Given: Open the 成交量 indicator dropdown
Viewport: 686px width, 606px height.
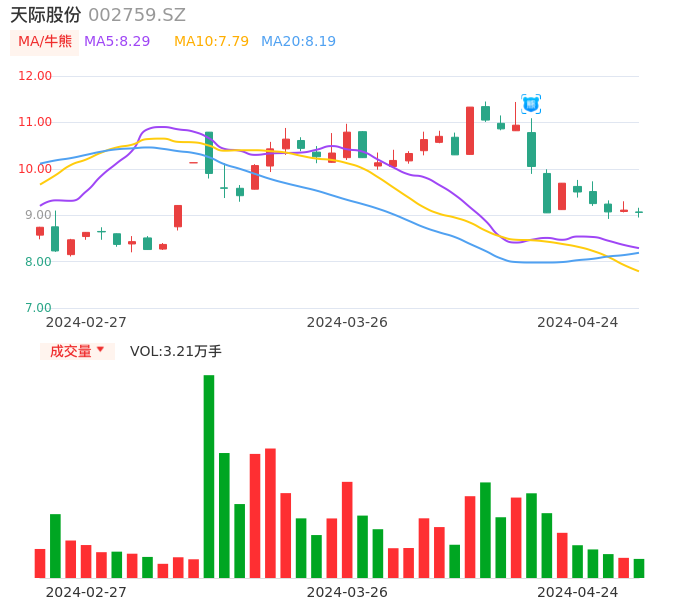Looking at the screenshot, I should coord(71,351).
